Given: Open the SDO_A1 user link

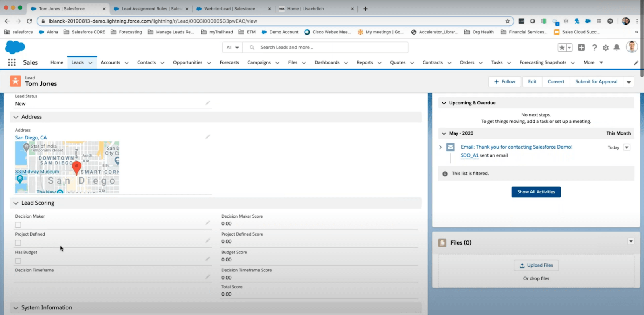Looking at the screenshot, I should [x=469, y=155].
